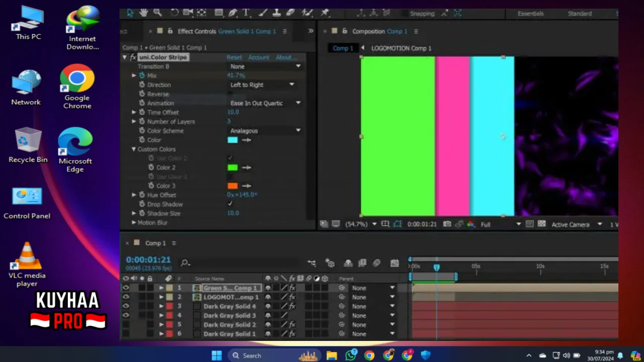This screenshot has width=644, height=362.
Task: Open parent dropdown for Dark Gray Solid 3
Action: (x=373, y=315)
